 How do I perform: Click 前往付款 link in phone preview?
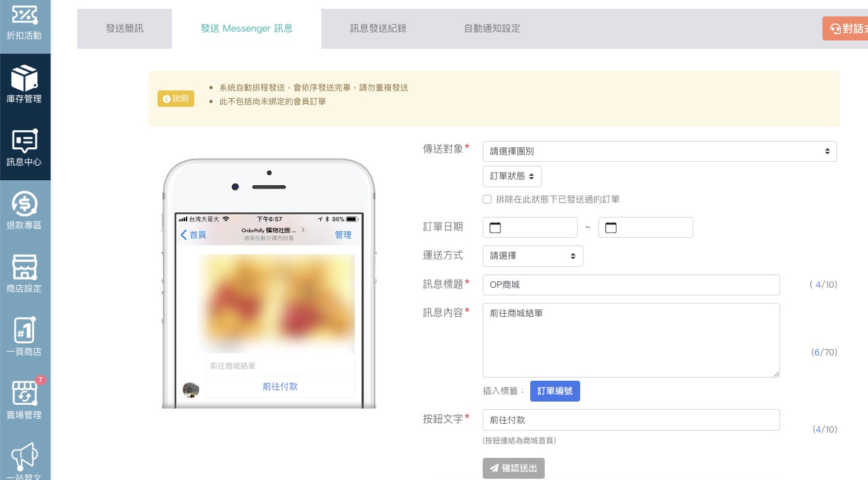280,386
